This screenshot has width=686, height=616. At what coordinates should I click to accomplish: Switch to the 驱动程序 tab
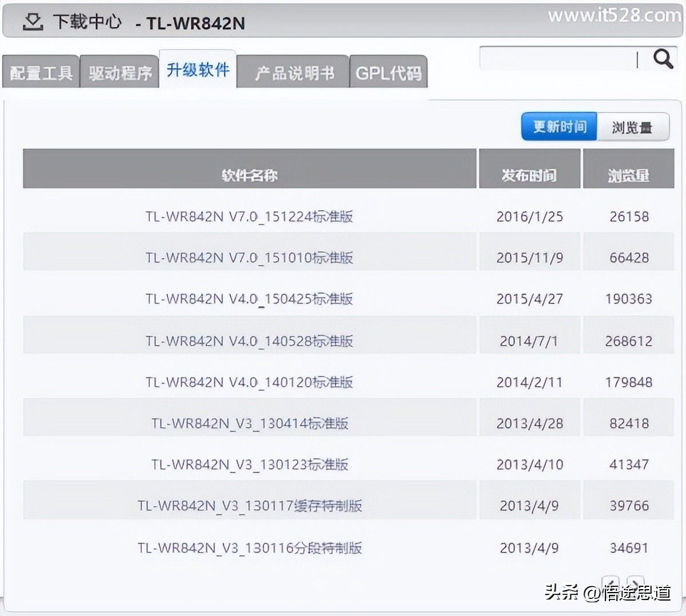click(119, 72)
